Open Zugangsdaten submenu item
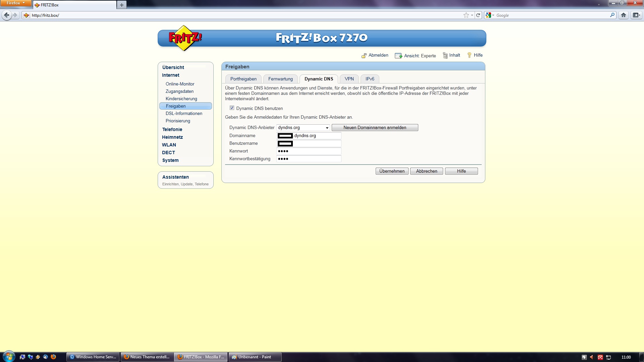The image size is (644, 362). [179, 91]
